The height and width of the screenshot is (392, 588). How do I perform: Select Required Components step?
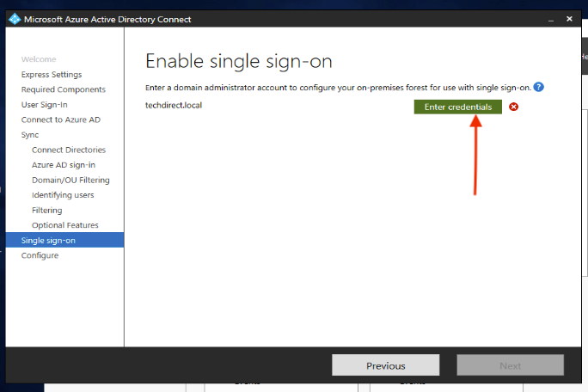pyautogui.click(x=64, y=89)
